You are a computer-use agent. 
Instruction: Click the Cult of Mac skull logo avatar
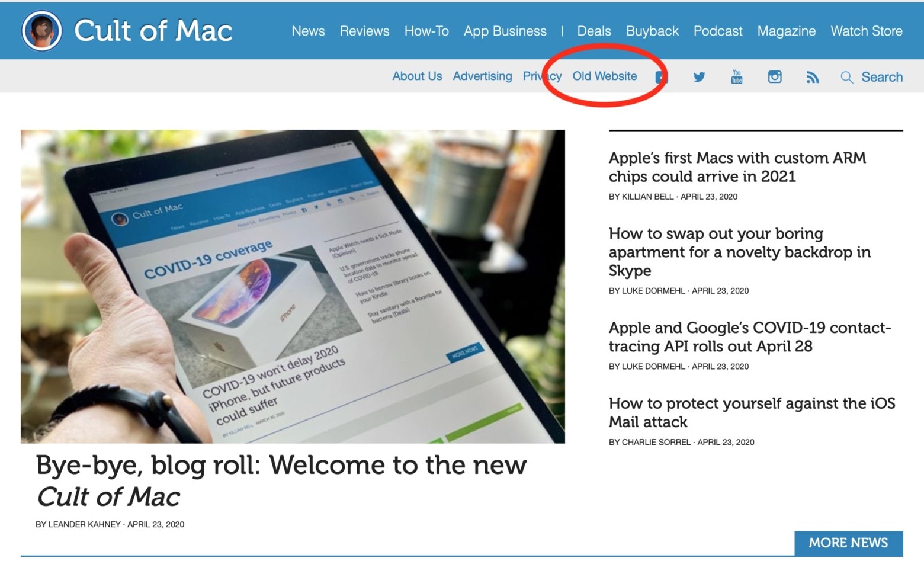[x=41, y=30]
